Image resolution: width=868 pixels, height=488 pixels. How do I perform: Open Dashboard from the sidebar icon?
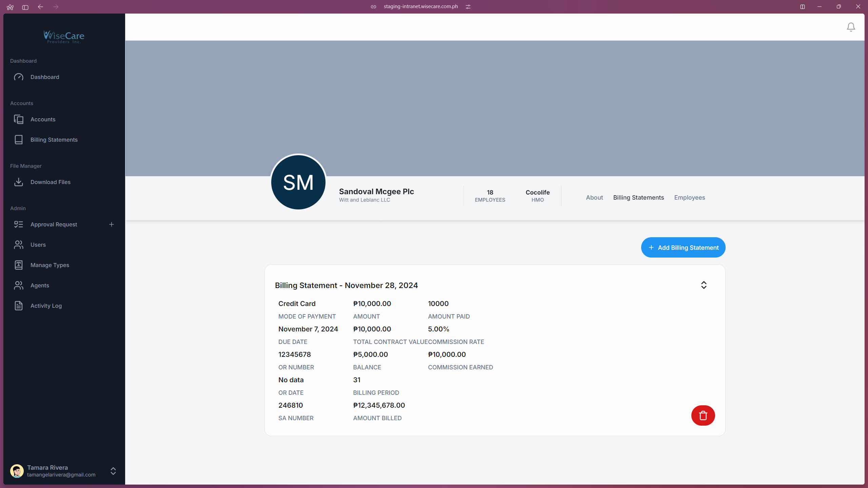pos(19,77)
